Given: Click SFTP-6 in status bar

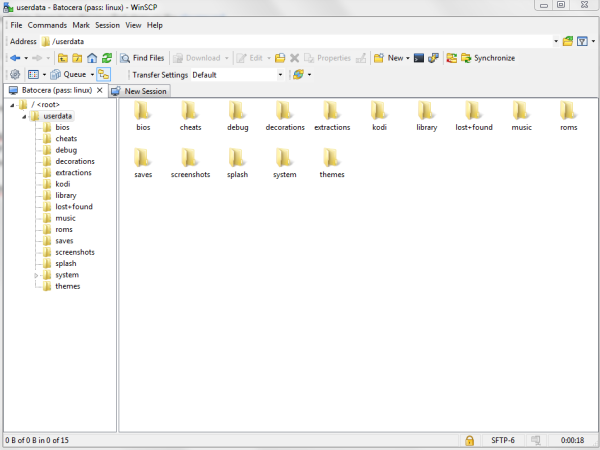Looking at the screenshot, I should point(503,440).
